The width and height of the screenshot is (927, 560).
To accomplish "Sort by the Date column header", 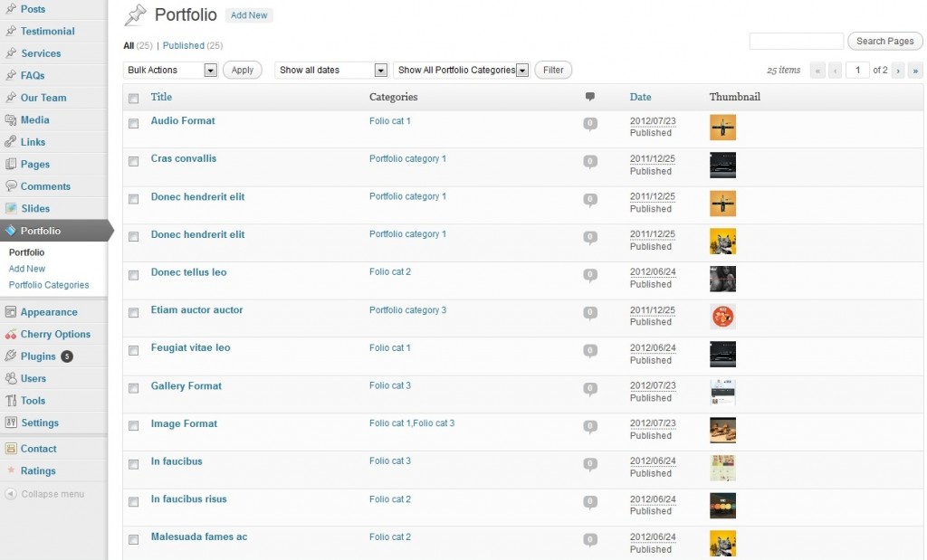I will point(640,97).
